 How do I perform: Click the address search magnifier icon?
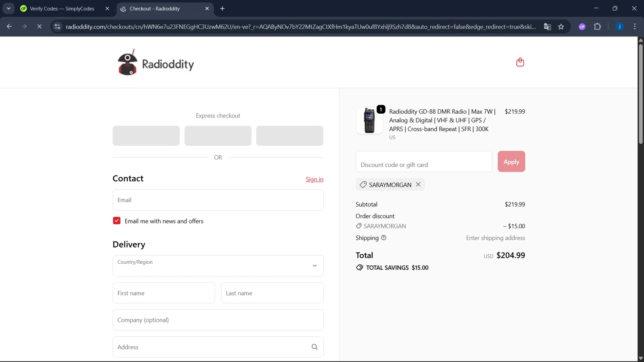tap(315, 347)
